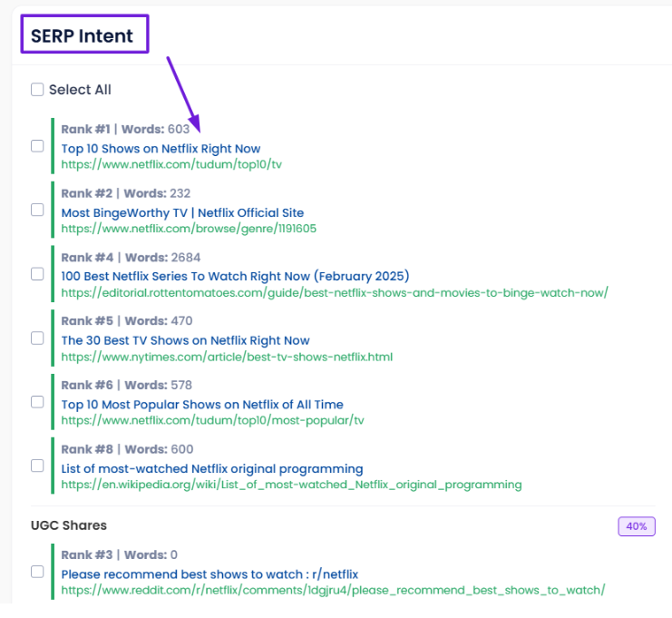Check box for Top 10 Most Popular Shows

[37, 402]
